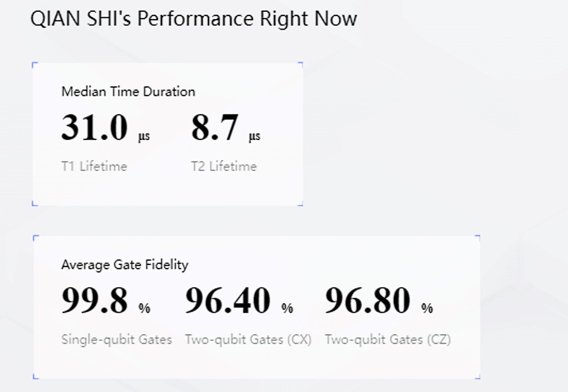The image size is (568, 392).
Task: Click the µs unit next to 8.7
Action: 254,137
